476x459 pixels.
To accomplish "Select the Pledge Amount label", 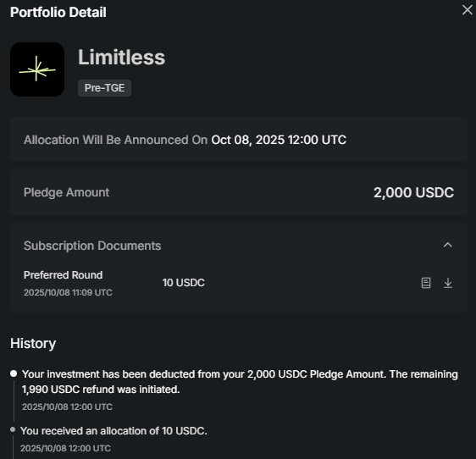I will click(x=66, y=192).
